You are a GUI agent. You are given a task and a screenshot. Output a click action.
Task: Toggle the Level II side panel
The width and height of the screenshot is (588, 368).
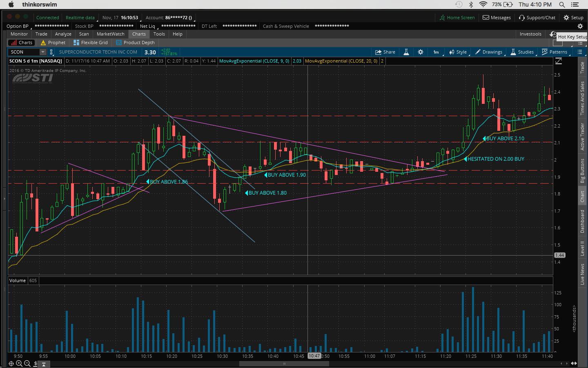582,248
